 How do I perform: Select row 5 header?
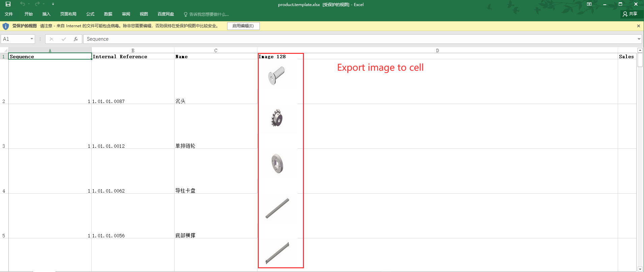4,216
